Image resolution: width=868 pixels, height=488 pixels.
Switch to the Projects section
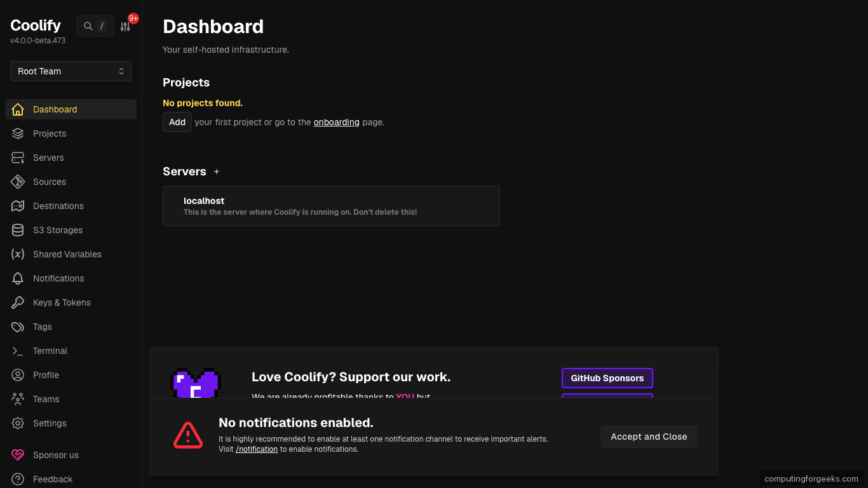(49, 133)
